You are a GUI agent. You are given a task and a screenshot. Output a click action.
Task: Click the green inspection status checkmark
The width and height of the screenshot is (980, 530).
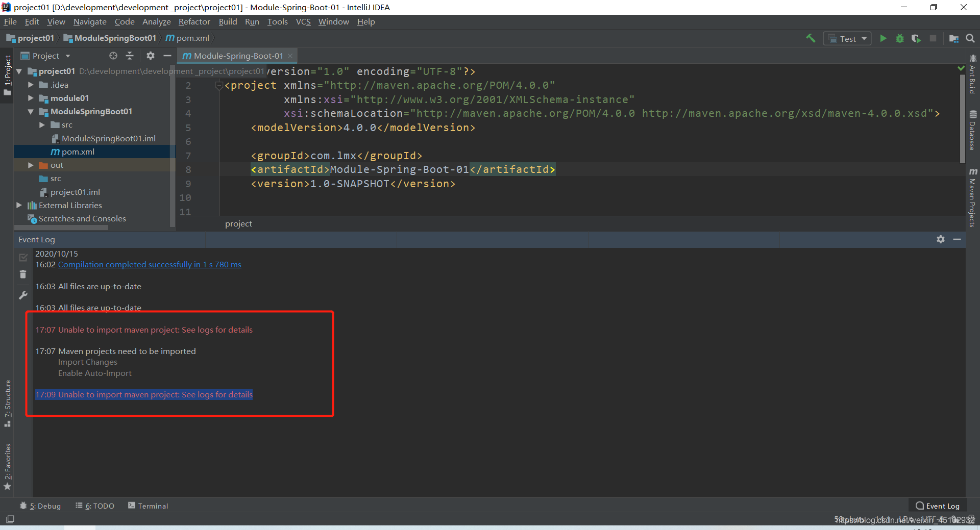click(961, 68)
